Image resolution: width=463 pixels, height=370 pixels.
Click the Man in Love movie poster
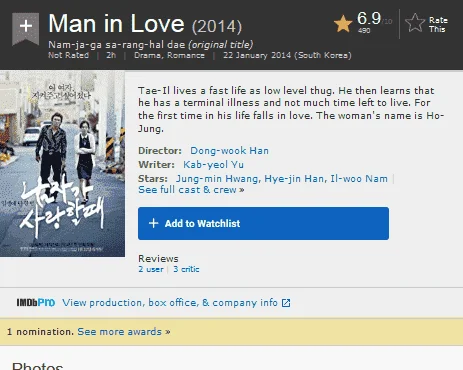tap(62, 163)
